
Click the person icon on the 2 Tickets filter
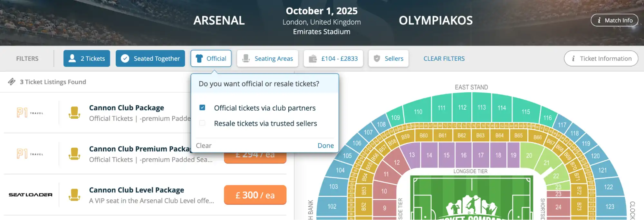72,58
